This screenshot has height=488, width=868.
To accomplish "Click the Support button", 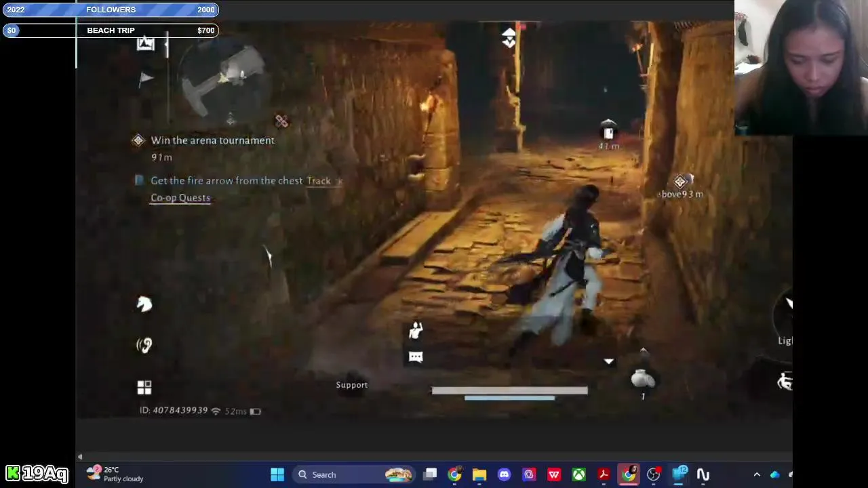I will (x=352, y=385).
